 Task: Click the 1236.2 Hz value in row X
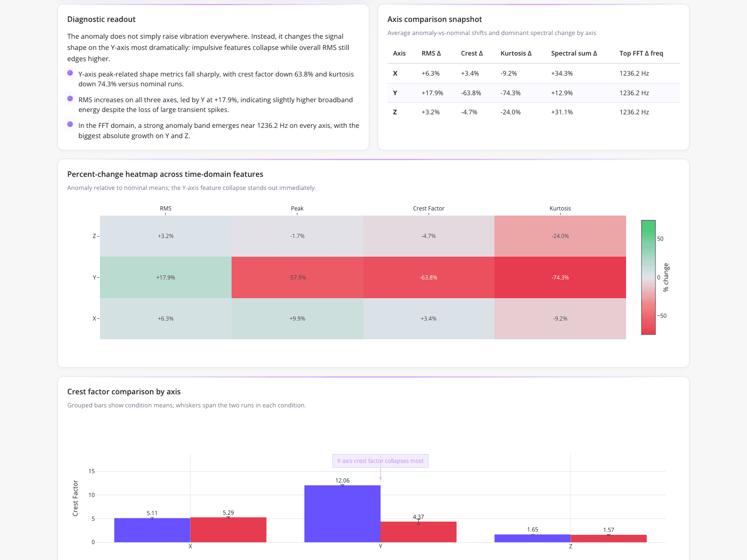tap(634, 73)
